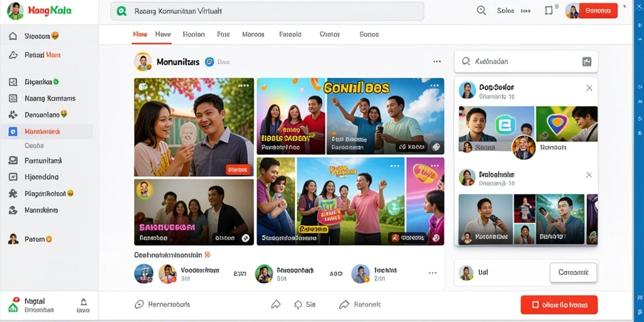Open the Oooba sub-item in the sidebar
The width and height of the screenshot is (644, 322).
[x=34, y=145]
